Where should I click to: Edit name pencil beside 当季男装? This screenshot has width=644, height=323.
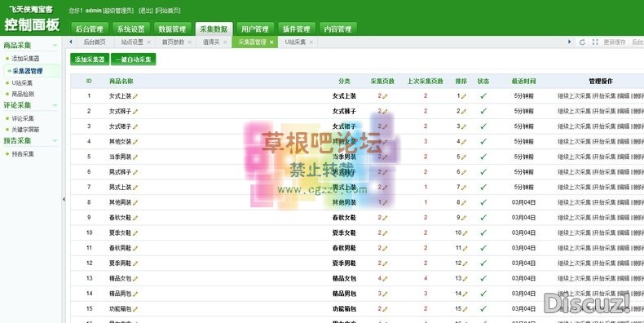(x=135, y=157)
